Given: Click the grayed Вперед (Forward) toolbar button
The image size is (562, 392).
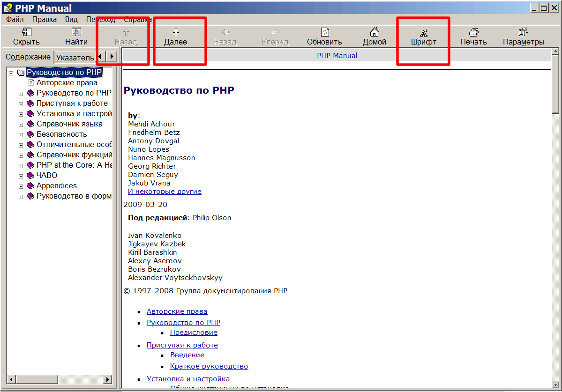Looking at the screenshot, I should pos(275,37).
